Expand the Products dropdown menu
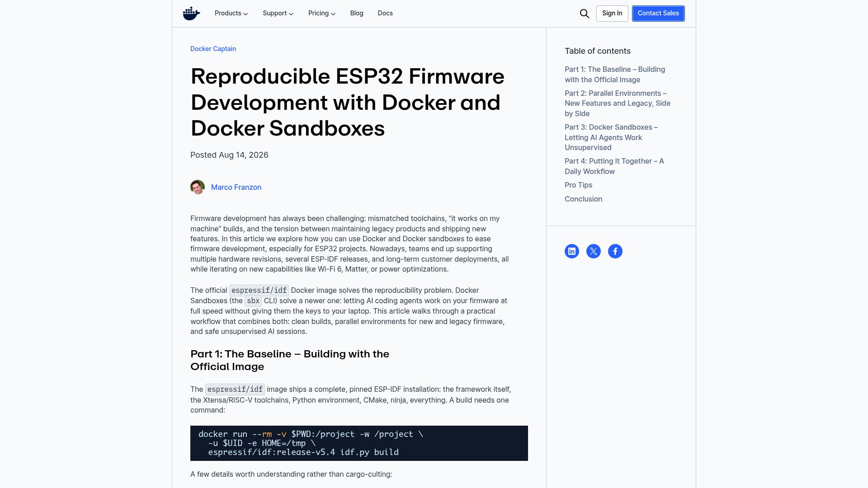The width and height of the screenshot is (868, 488). pyautogui.click(x=231, y=13)
